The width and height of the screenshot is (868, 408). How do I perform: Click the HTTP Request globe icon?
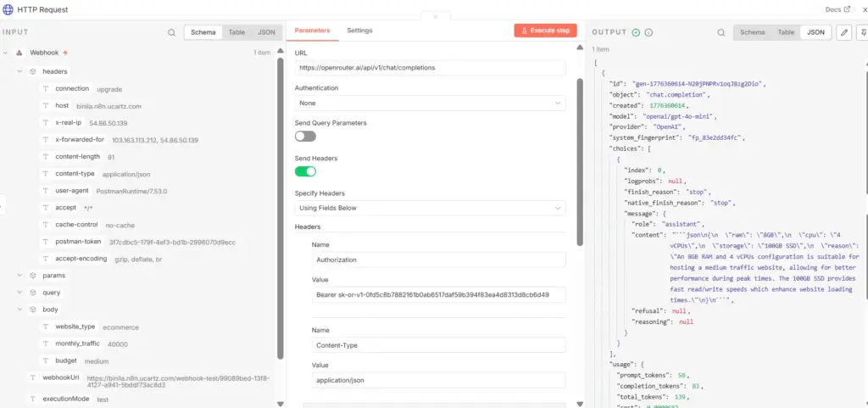[8, 9]
